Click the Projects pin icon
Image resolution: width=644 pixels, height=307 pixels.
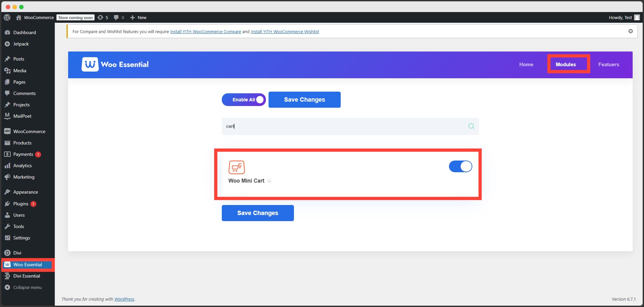(7, 105)
